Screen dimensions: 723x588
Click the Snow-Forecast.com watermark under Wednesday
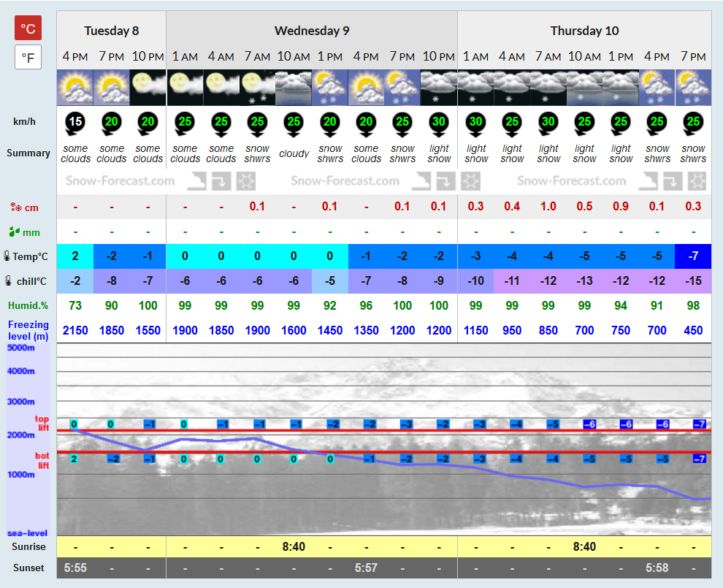[345, 180]
